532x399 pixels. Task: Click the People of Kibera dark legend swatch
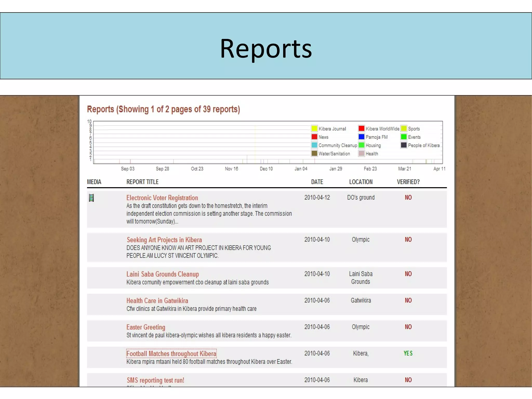404,145
